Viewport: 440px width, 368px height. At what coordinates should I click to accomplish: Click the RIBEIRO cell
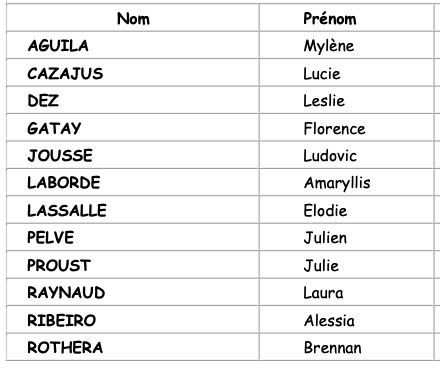(133, 320)
